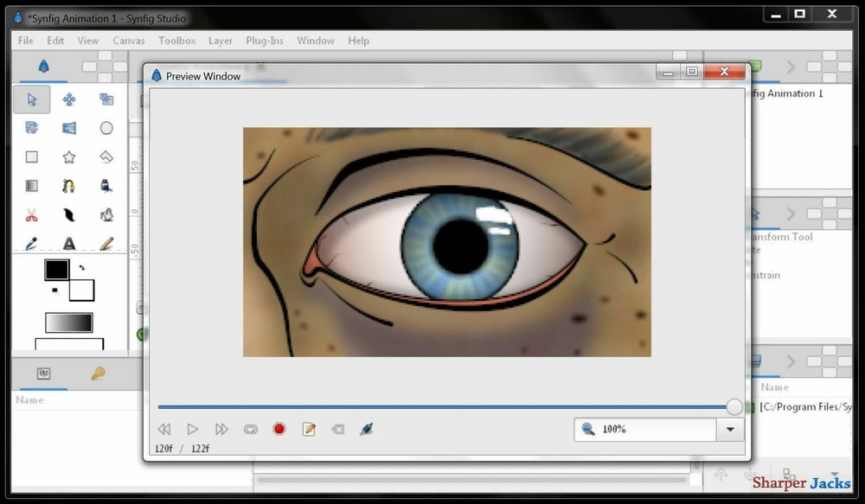Open the View menu
Image resolution: width=865 pixels, height=504 pixels.
click(x=87, y=41)
